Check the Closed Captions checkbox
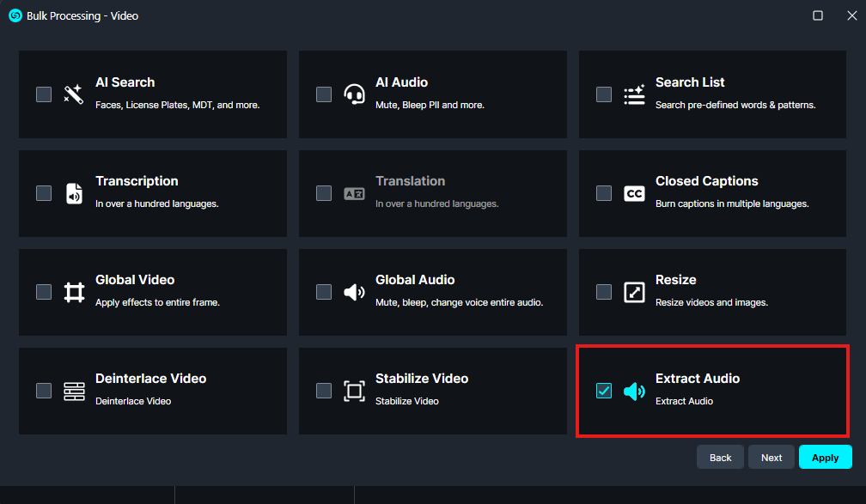 (x=604, y=193)
